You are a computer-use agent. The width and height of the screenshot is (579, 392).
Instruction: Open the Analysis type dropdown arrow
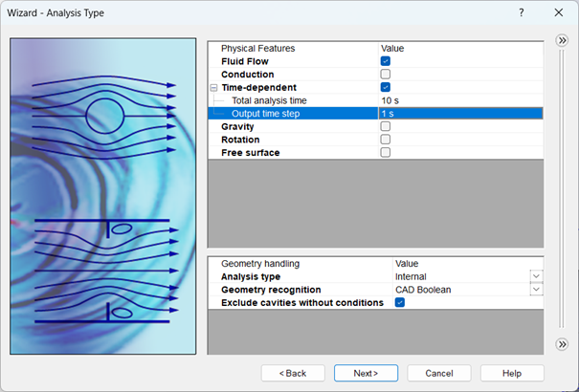click(x=536, y=277)
